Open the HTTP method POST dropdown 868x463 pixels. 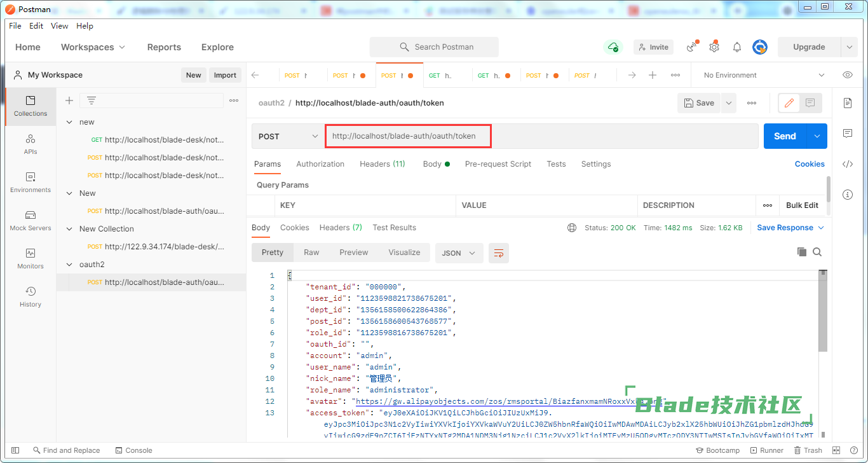point(288,136)
